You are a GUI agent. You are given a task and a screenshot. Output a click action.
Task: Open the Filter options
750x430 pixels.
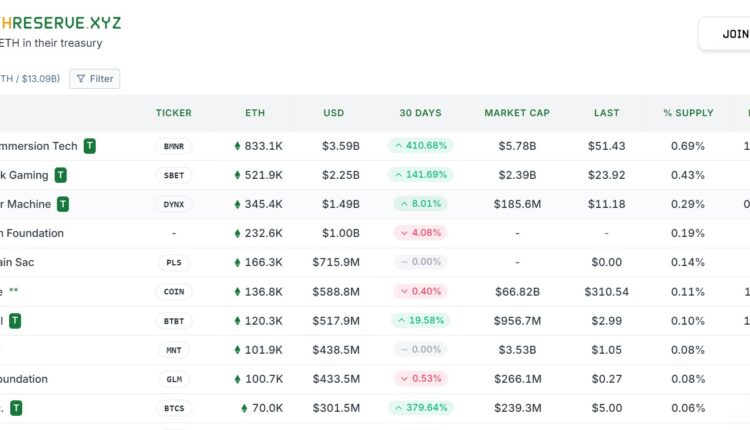point(94,78)
